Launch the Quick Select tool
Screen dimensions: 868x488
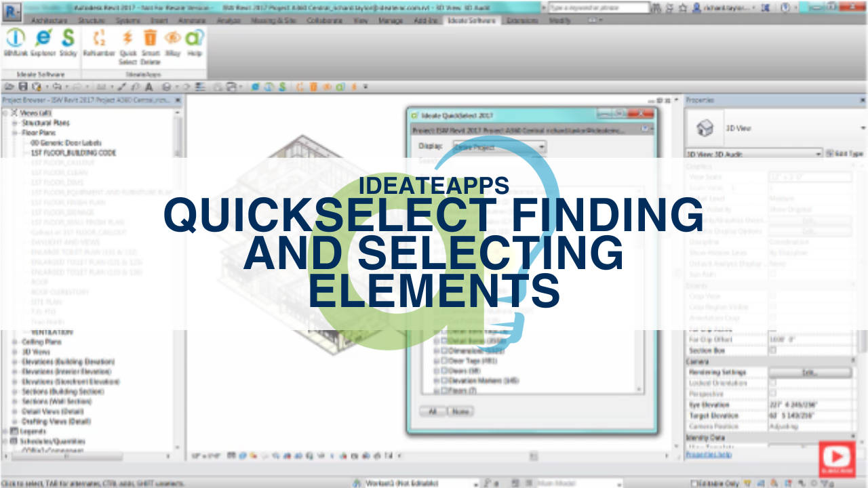(127, 46)
